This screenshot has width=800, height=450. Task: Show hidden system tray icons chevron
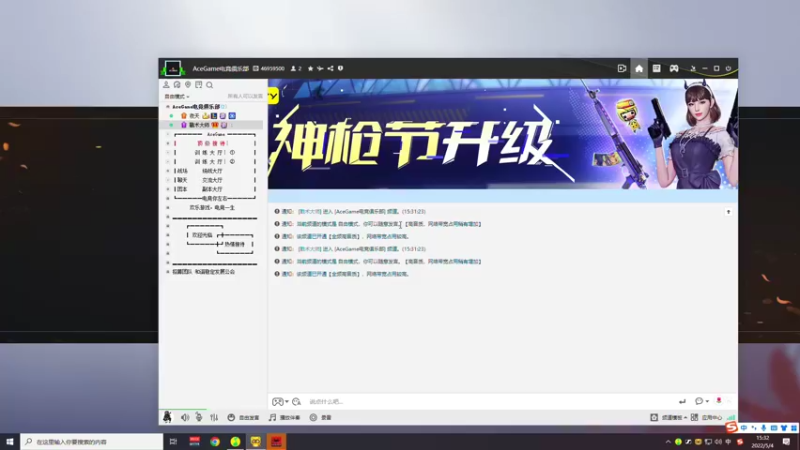pyautogui.click(x=668, y=442)
